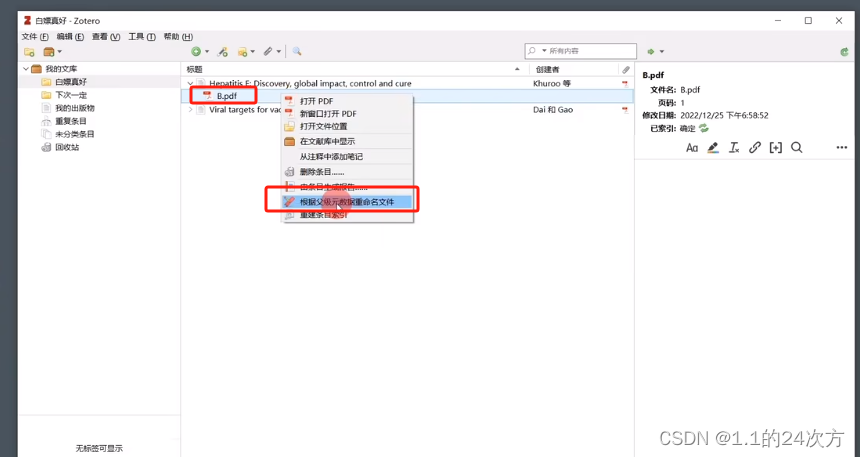Sort items by the 创建者 column header
Viewport: 860px width, 457px height.
574,69
